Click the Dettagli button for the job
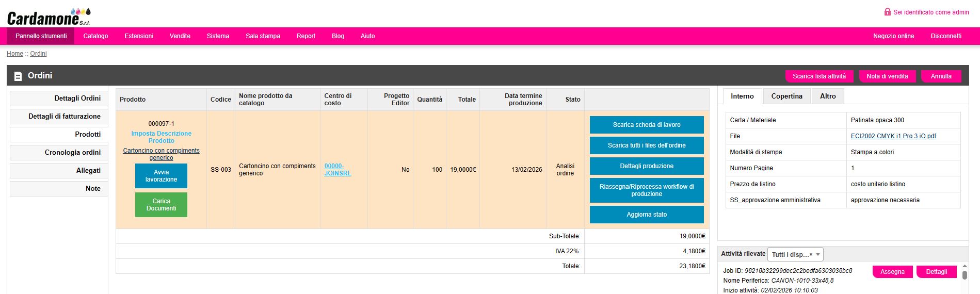This screenshot has width=980, height=294. [x=936, y=272]
